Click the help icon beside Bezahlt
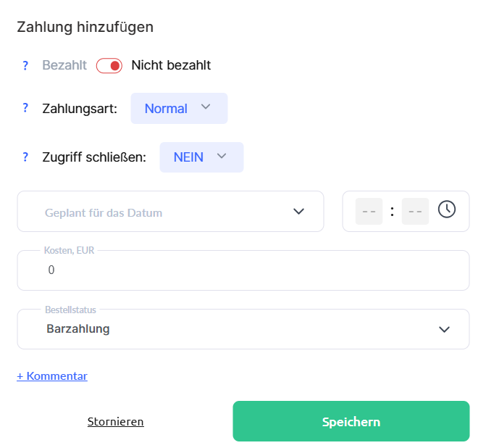The width and height of the screenshot is (486, 448). (25, 65)
